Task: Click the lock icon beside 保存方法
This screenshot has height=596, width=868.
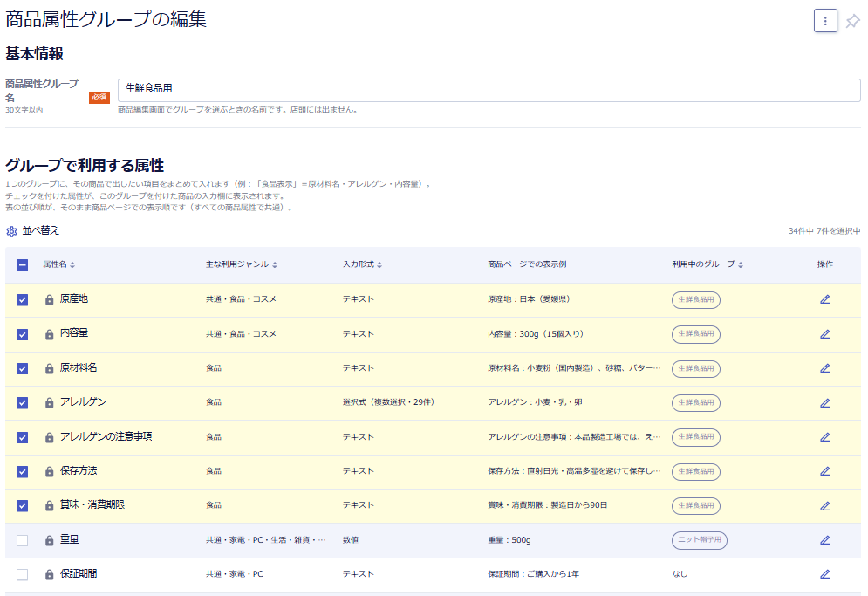Action: coord(49,471)
